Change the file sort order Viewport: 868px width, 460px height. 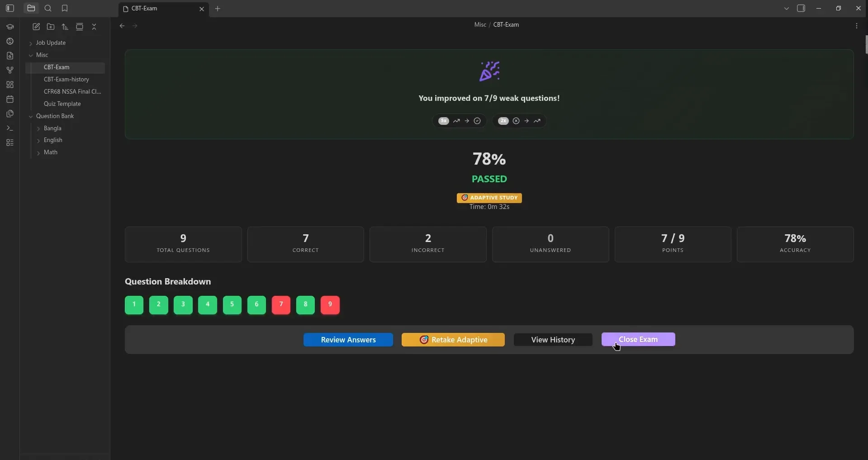point(65,27)
